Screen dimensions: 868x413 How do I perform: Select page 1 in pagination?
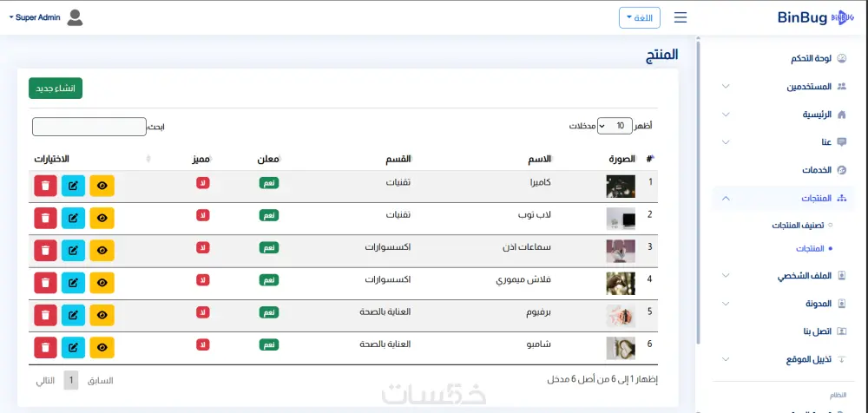[71, 381]
